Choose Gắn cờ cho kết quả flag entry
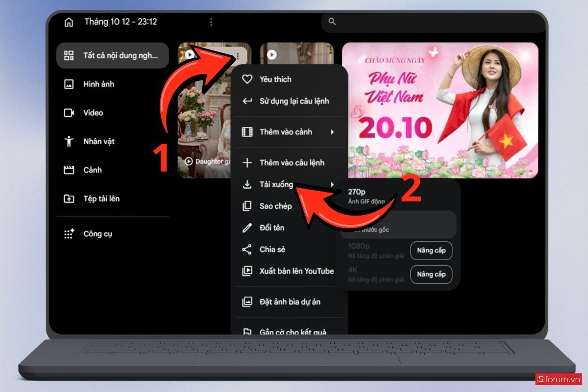588x392 pixels. tap(289, 332)
